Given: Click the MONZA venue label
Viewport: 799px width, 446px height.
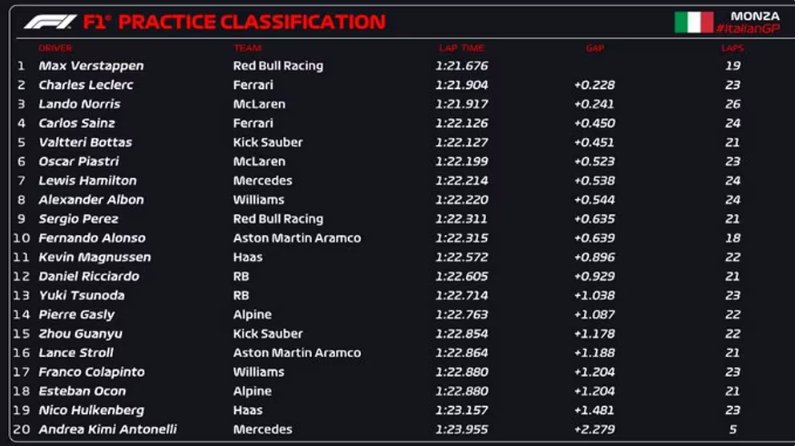Looking at the screenshot, I should coord(755,16).
